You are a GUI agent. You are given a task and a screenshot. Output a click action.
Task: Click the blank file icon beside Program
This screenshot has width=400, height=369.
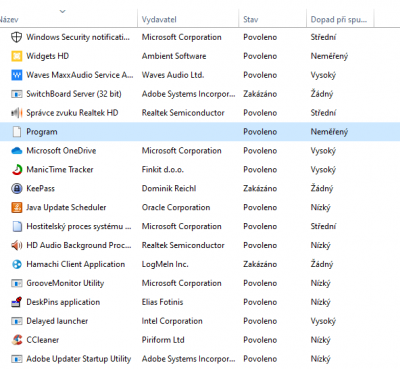pyautogui.click(x=17, y=132)
